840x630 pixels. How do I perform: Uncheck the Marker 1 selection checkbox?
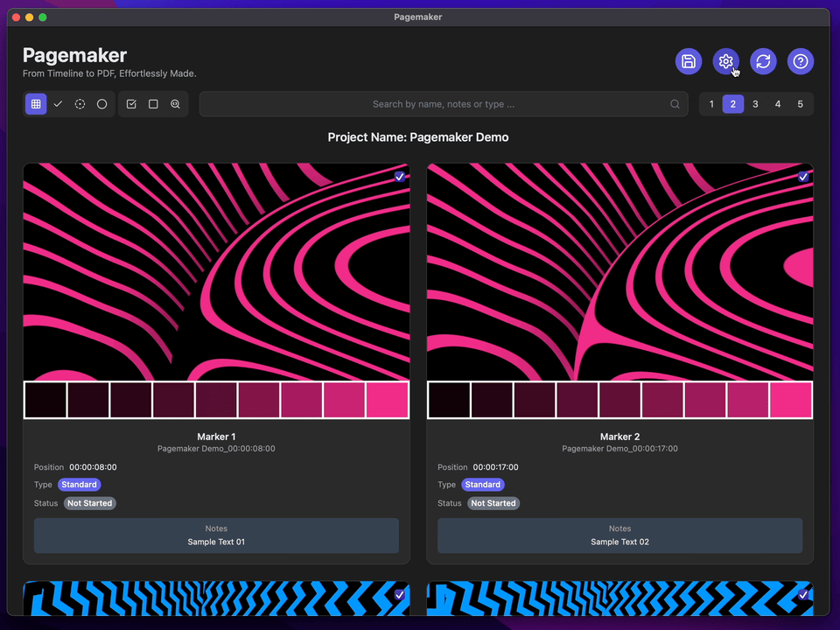pos(400,176)
